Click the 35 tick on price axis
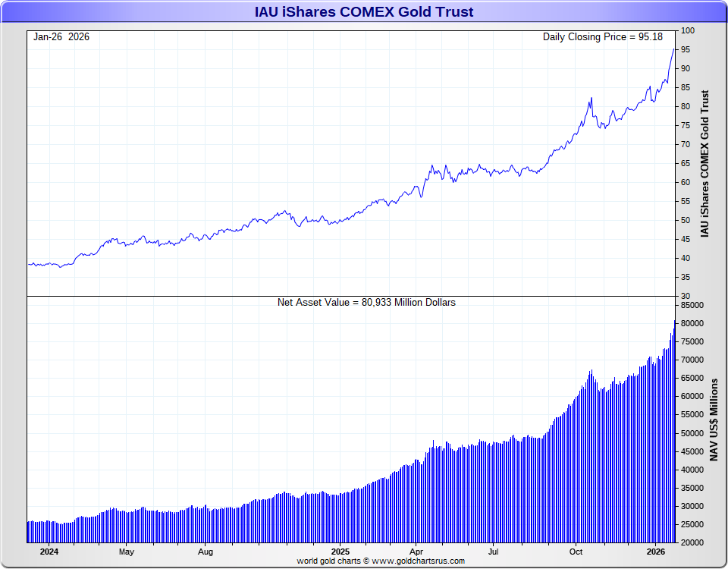The width and height of the screenshot is (728, 569). pos(686,278)
